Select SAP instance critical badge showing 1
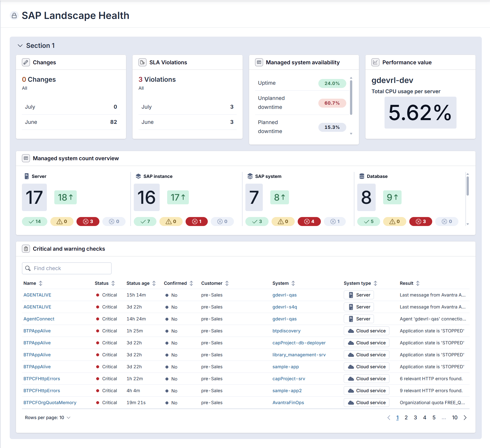The image size is (490, 448). 197,222
